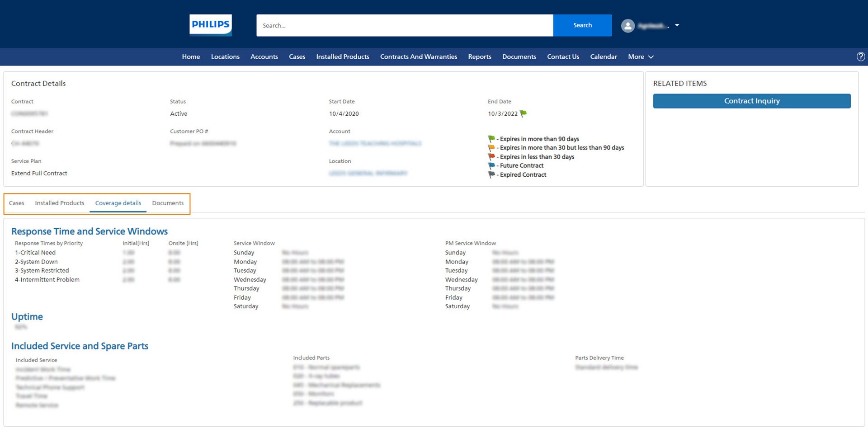The height and width of the screenshot is (433, 868).
Task: Open the blurred Account name link
Action: [375, 143]
